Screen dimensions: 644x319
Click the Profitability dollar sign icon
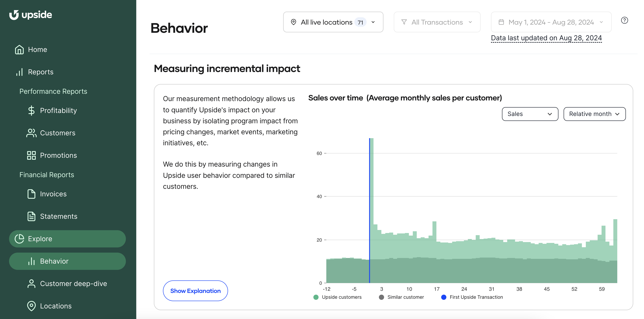[x=31, y=111]
